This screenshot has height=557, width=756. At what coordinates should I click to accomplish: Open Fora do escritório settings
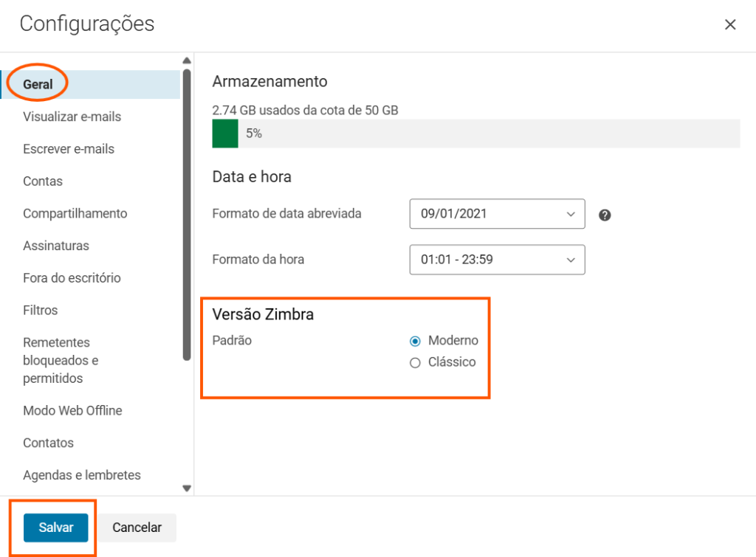coord(72,278)
